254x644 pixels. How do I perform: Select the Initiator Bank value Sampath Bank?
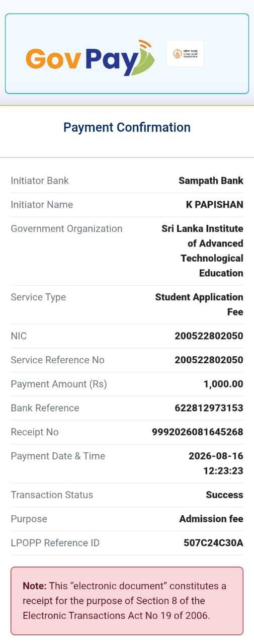click(x=211, y=181)
